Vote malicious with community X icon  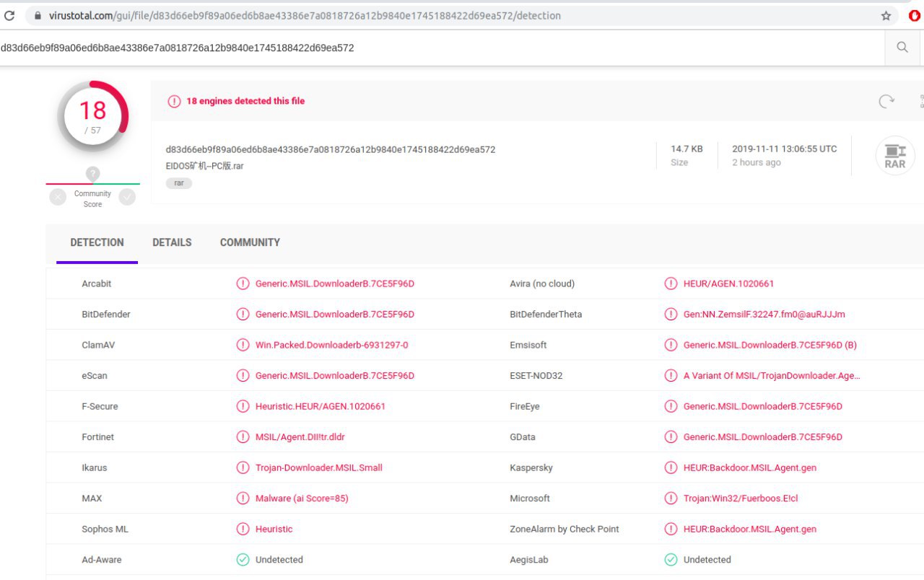(58, 197)
